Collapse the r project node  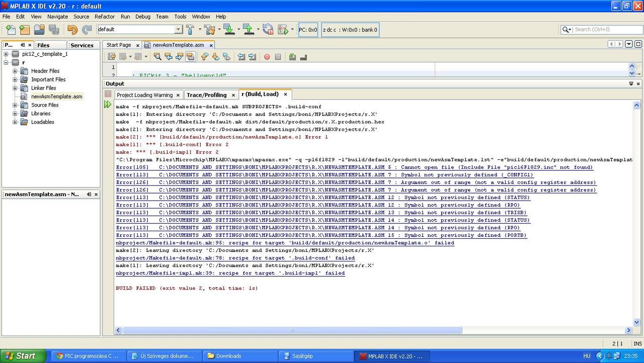tap(6, 62)
